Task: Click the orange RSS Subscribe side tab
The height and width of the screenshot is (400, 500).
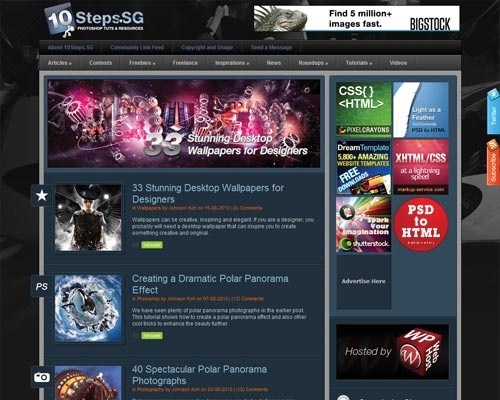Action: 493,162
